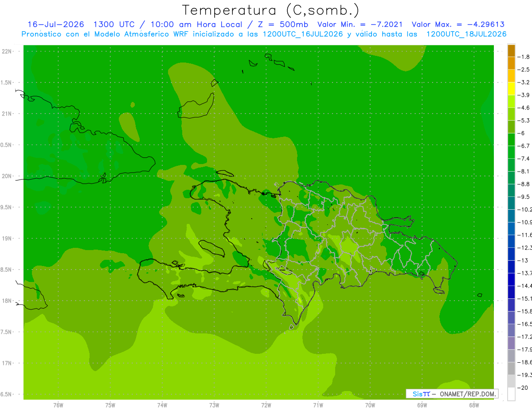
Task: Click the brown swatch above -1.8
Action: point(511,51)
